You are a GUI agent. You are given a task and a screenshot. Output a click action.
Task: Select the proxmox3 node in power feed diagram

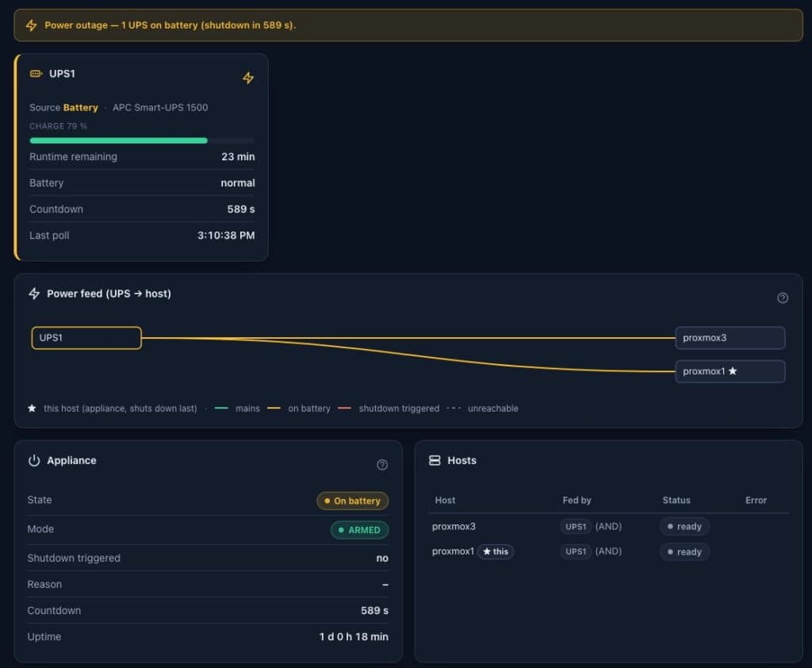(x=730, y=338)
